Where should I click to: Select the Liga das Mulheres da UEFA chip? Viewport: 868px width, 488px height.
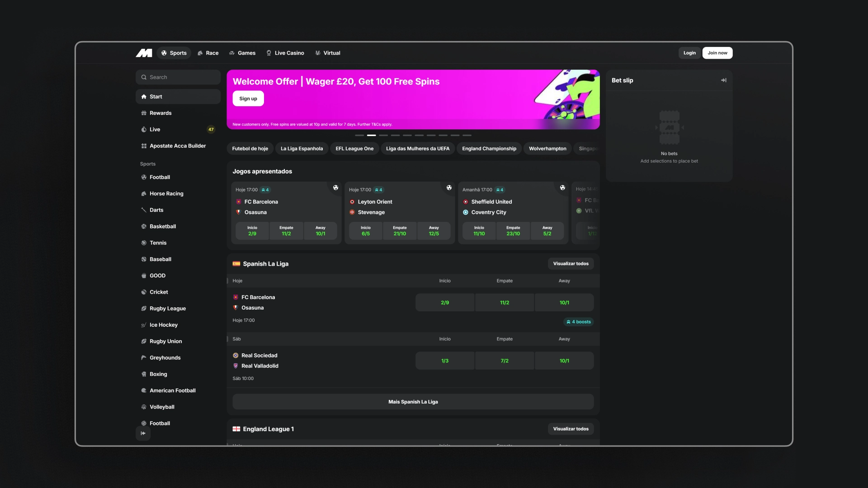pos(418,149)
